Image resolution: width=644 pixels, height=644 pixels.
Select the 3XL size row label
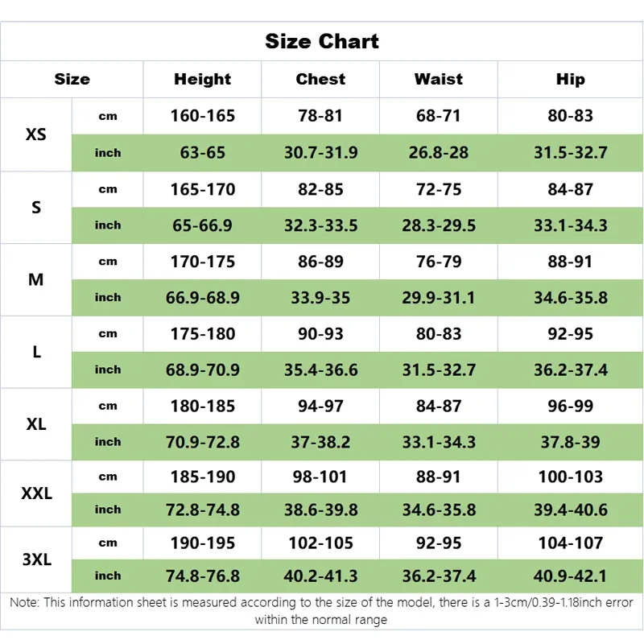point(36,559)
